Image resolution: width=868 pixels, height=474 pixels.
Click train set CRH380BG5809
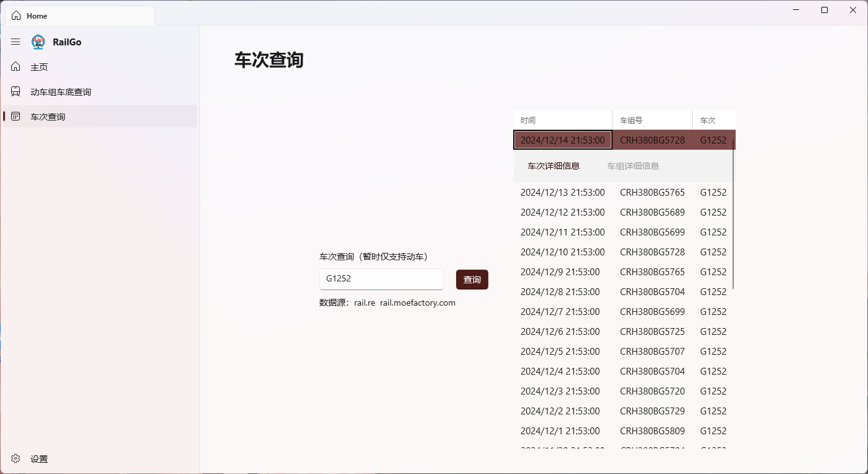[x=652, y=431]
